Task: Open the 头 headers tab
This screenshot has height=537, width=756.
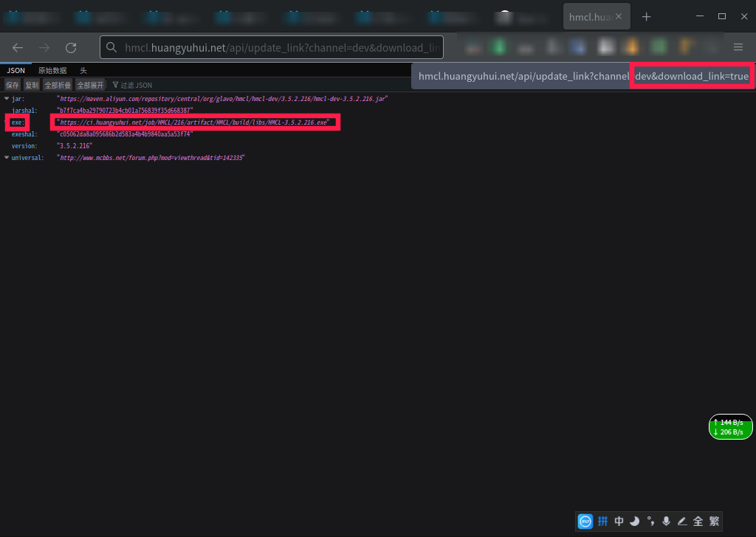Action: (83, 70)
